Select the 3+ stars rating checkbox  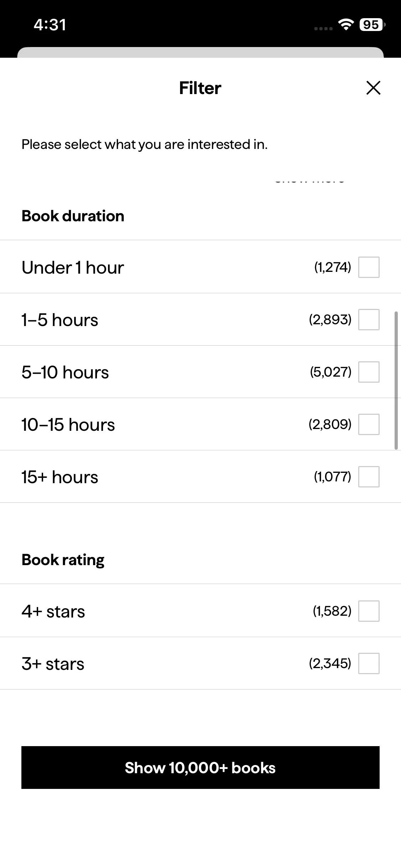tap(369, 663)
